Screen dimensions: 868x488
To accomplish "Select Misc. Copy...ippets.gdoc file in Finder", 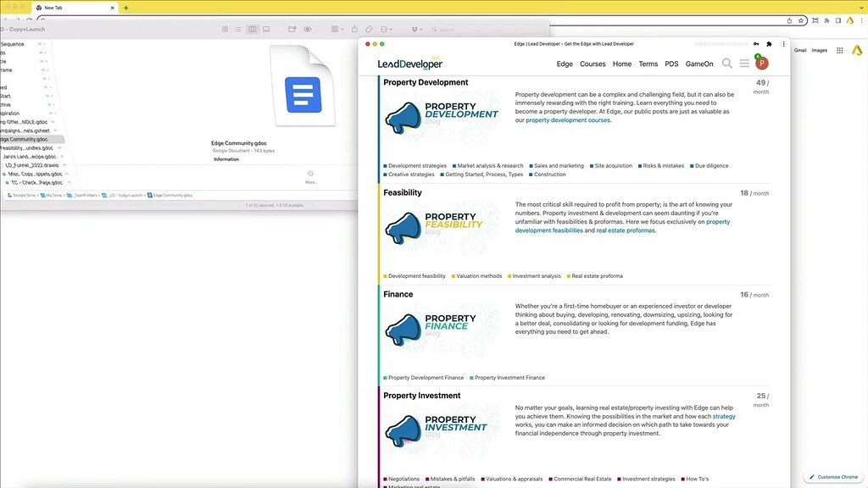I will point(35,174).
